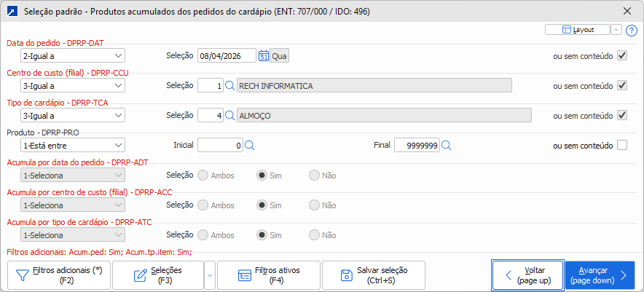Image resolution: width=644 pixels, height=292 pixels.
Task: Click 'Filtros adicionais: Acum.ped: Sim' status text
Action: (99, 252)
